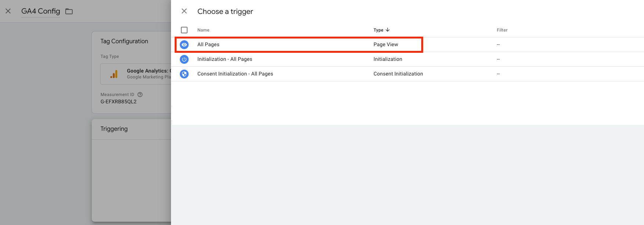Sort triggers by Type column arrow
The image size is (644, 225).
[x=388, y=30]
